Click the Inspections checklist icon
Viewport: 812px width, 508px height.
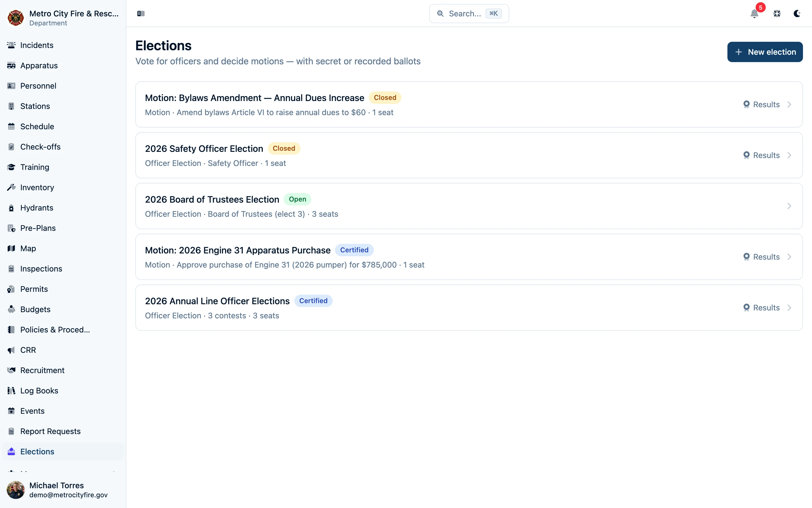[x=11, y=269]
